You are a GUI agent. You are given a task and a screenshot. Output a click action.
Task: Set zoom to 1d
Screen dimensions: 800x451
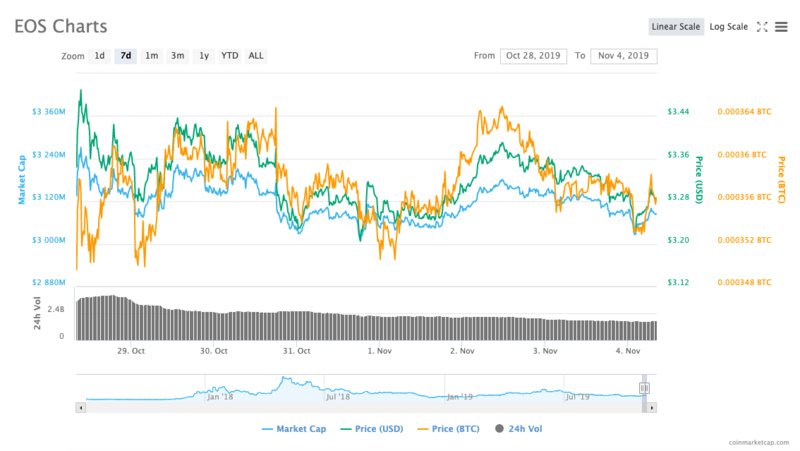point(99,56)
